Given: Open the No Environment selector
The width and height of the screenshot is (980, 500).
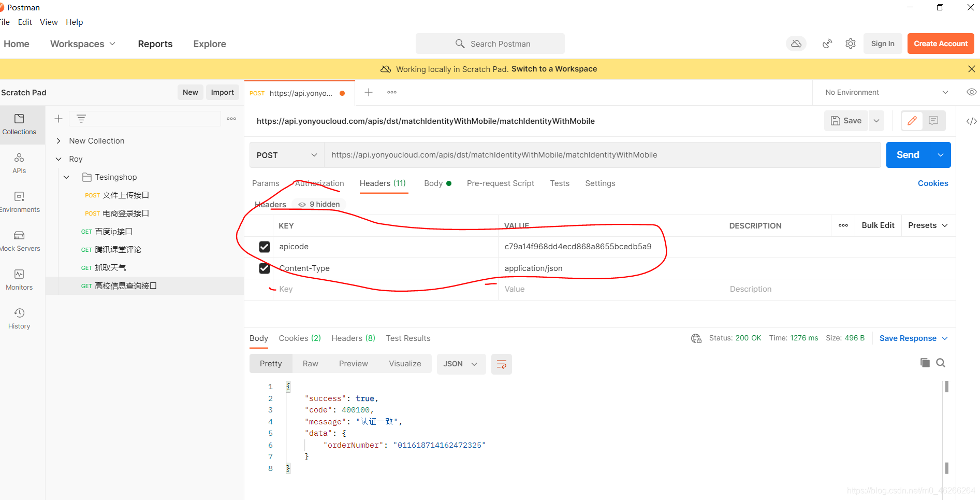Looking at the screenshot, I should (x=887, y=92).
